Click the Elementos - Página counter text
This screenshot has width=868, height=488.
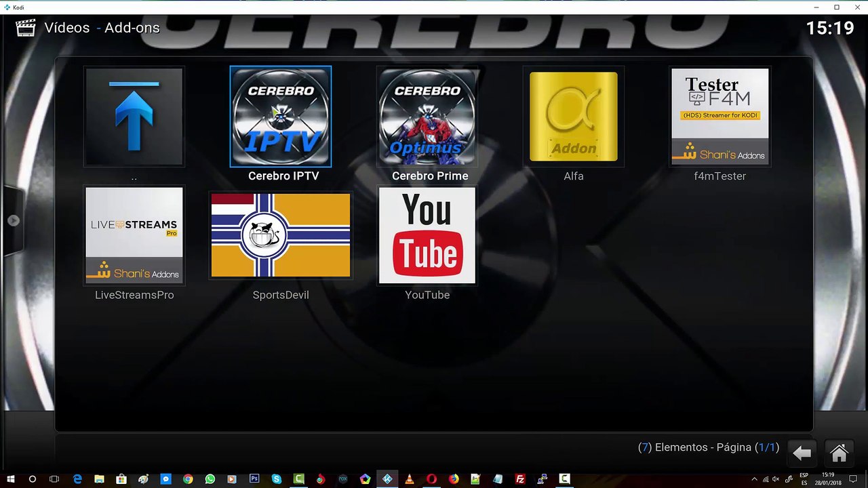pos(709,448)
